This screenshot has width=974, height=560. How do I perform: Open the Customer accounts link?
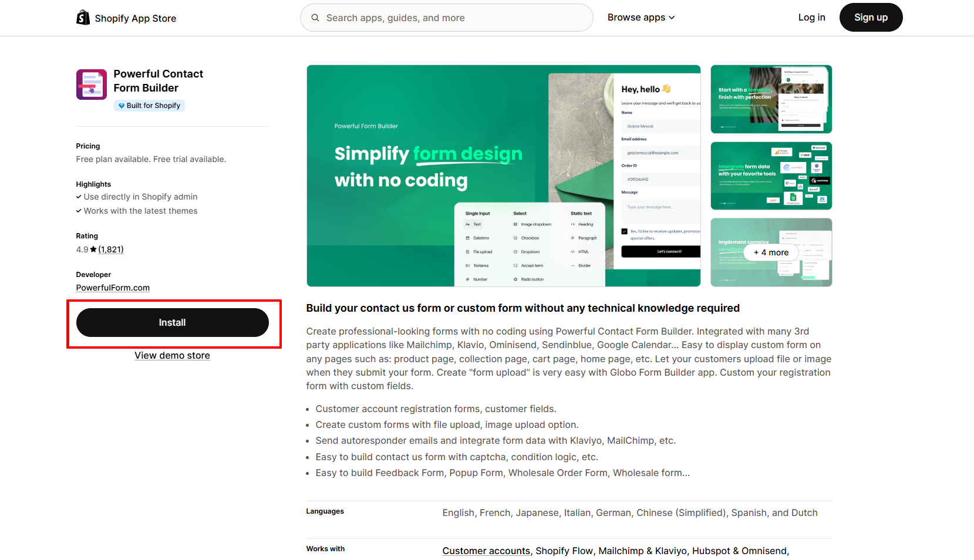pos(486,551)
